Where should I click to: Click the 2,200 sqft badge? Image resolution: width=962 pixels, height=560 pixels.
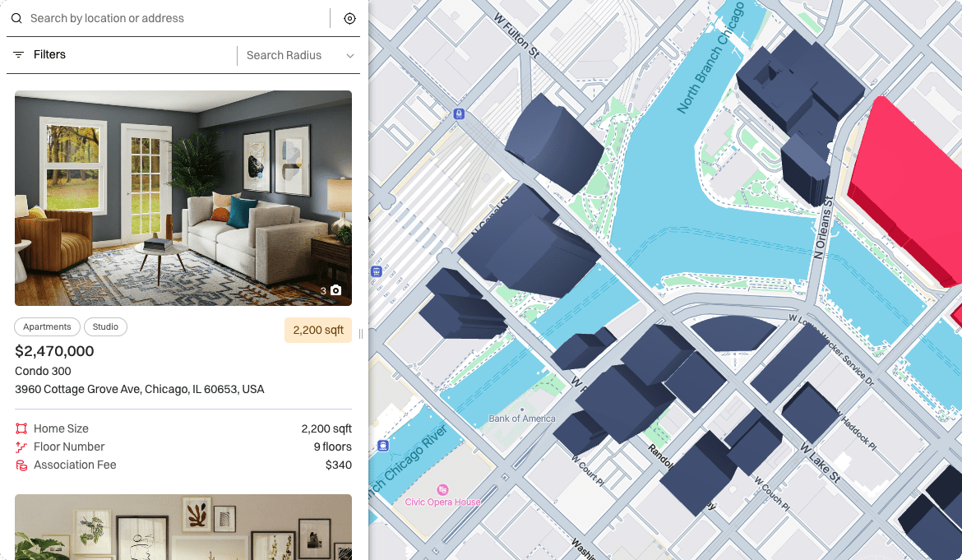pos(318,330)
